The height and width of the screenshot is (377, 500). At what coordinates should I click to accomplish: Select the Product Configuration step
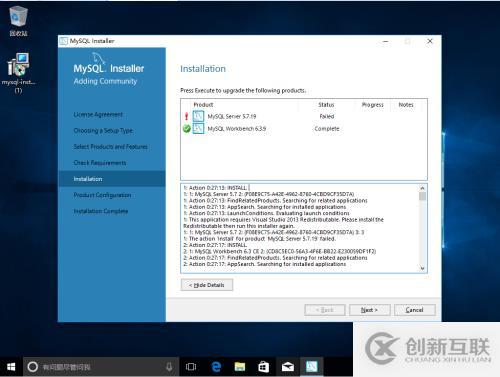coord(102,195)
